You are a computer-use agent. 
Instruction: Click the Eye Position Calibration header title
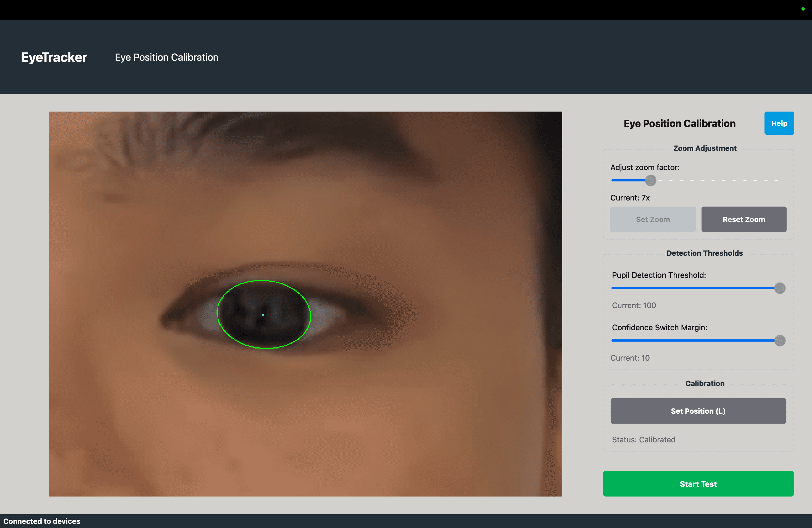coord(167,57)
